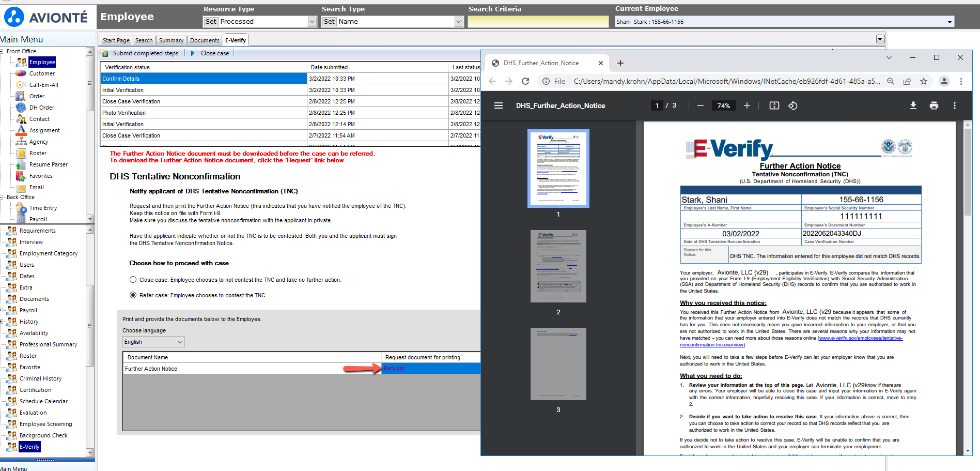Screen dimensions: 980x471
Task: Open Criminal History in the employee menu
Action: [x=40, y=378]
